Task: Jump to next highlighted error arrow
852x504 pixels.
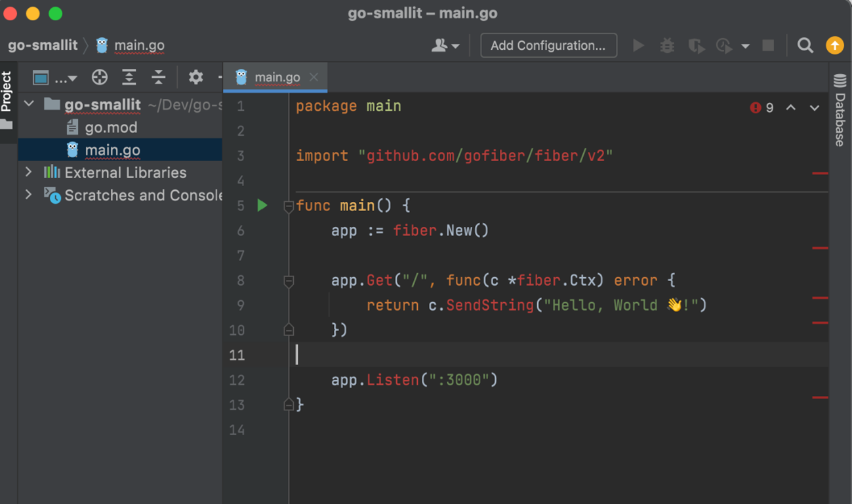Action: click(814, 107)
